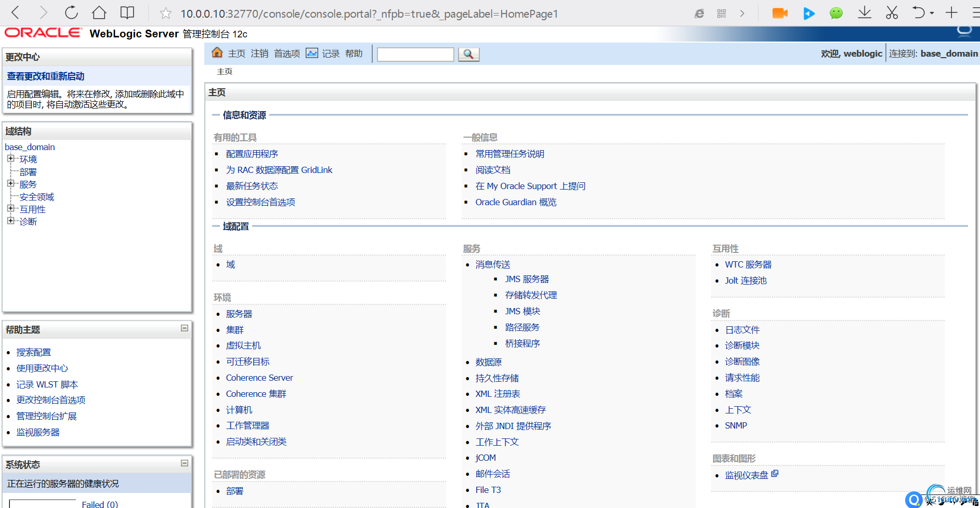Expand the 环境 tree node
The width and height of the screenshot is (980, 508).
pyautogui.click(x=10, y=158)
